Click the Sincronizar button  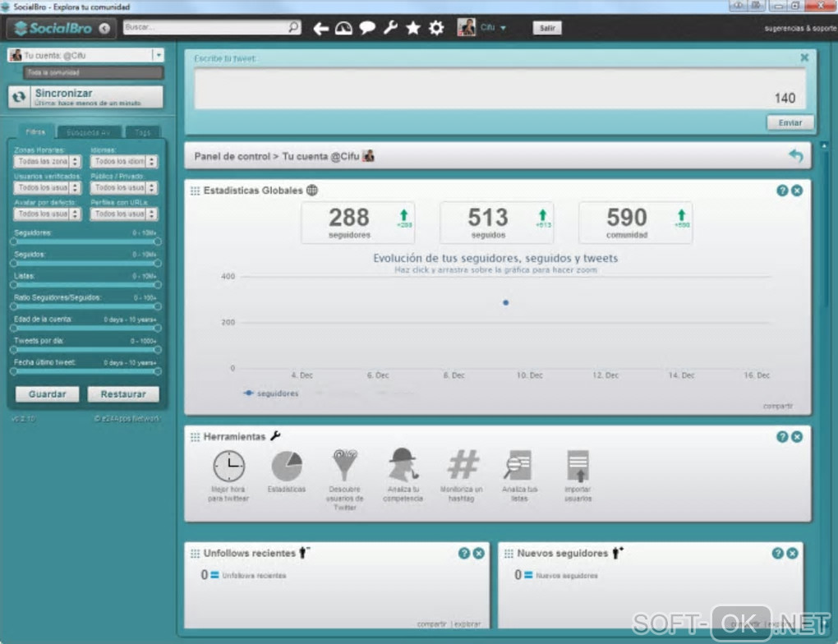[x=85, y=97]
